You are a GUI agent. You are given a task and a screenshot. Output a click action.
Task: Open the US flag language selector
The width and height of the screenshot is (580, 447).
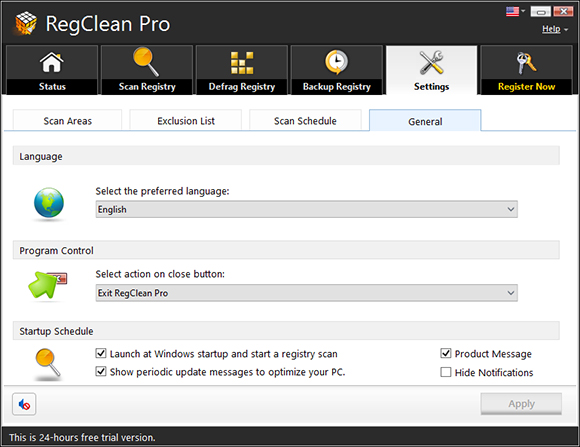click(515, 11)
